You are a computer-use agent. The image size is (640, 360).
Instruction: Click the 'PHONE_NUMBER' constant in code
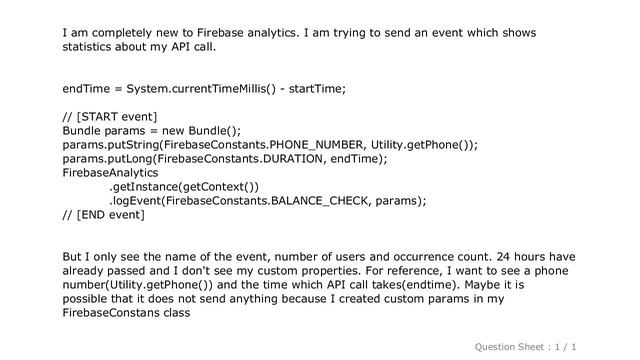pyautogui.click(x=316, y=145)
